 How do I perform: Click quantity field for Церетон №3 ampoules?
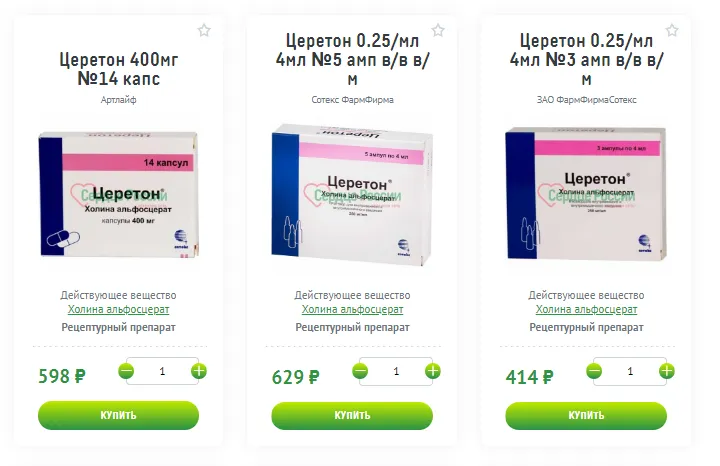pyautogui.click(x=630, y=371)
